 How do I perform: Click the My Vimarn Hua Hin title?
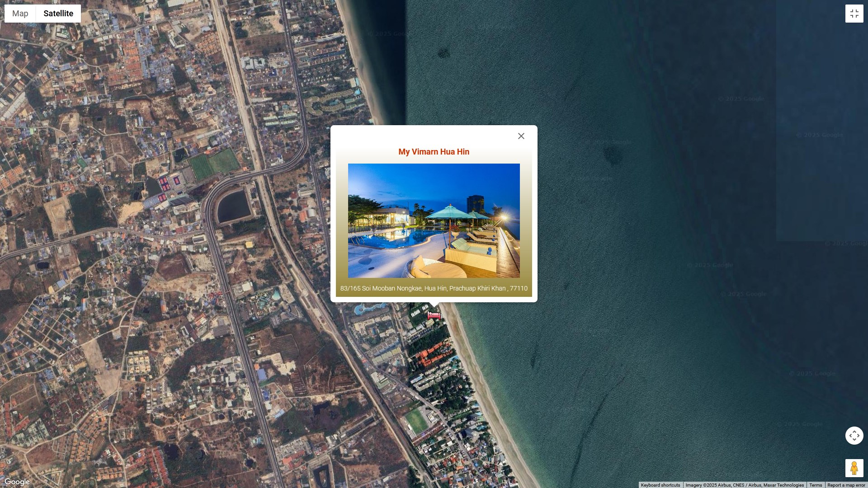pyautogui.click(x=434, y=152)
